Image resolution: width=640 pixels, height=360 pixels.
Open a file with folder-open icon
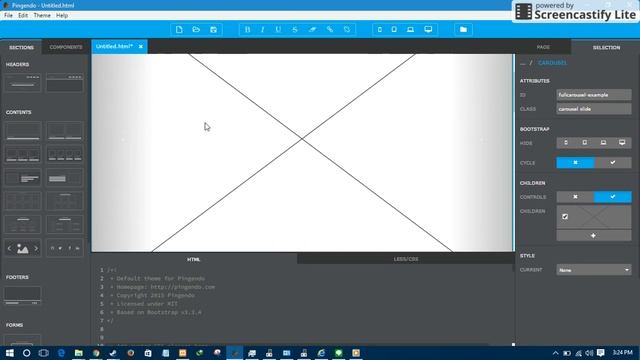click(196, 29)
